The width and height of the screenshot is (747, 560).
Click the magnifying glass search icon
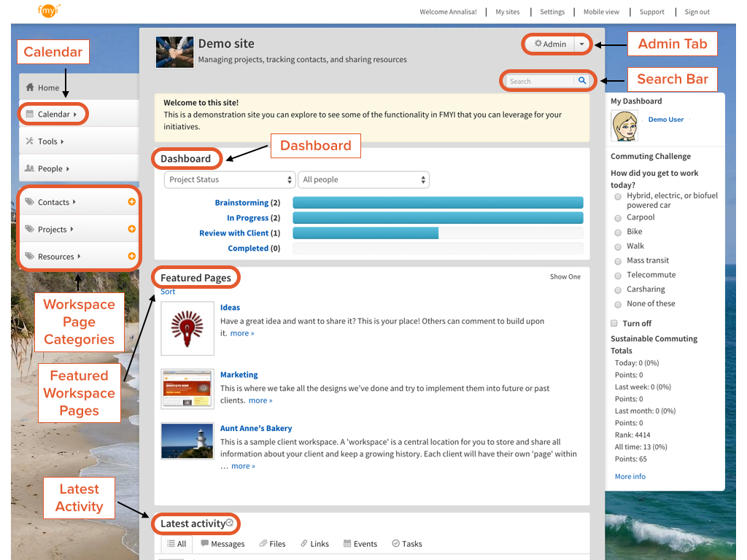pyautogui.click(x=581, y=81)
